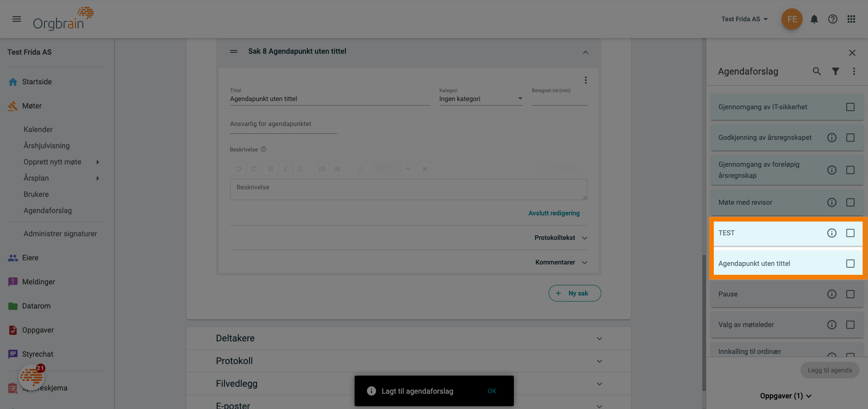Open Agendaforslag in sidebar

click(x=48, y=211)
